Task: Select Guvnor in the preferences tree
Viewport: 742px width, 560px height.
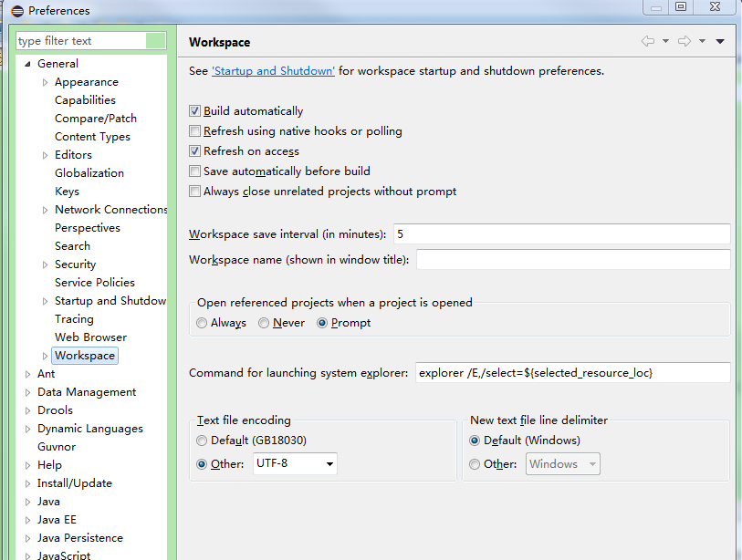Action: pos(57,447)
